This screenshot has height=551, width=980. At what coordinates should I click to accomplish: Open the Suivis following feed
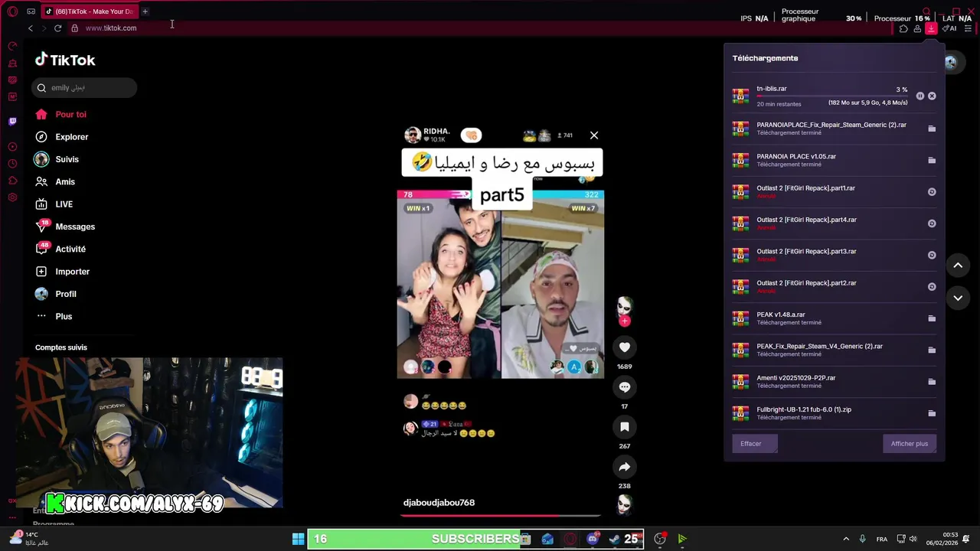click(57, 159)
